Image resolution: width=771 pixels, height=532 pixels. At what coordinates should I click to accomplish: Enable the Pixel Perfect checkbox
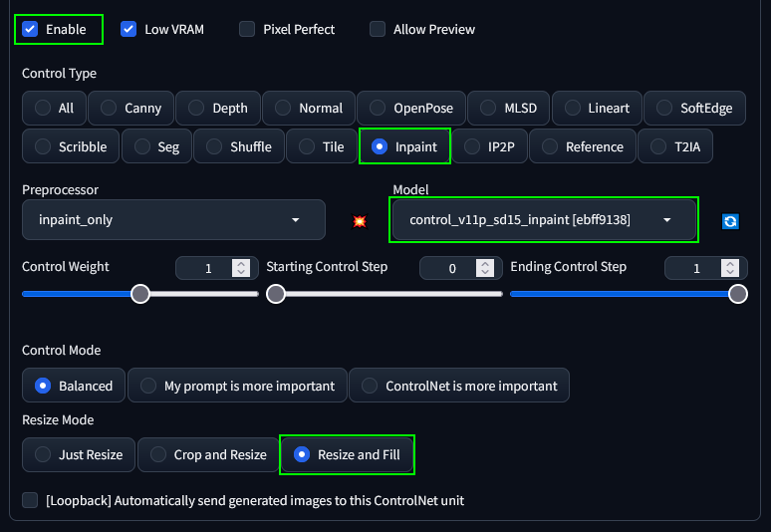[x=247, y=29]
